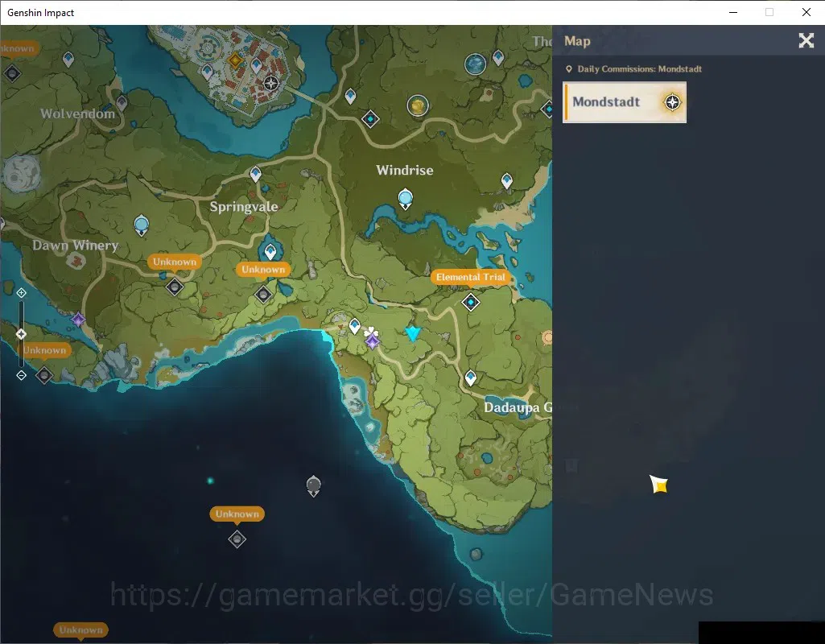825x644 pixels.
Task: Minimize the Genshin Impact window
Action: point(733,12)
